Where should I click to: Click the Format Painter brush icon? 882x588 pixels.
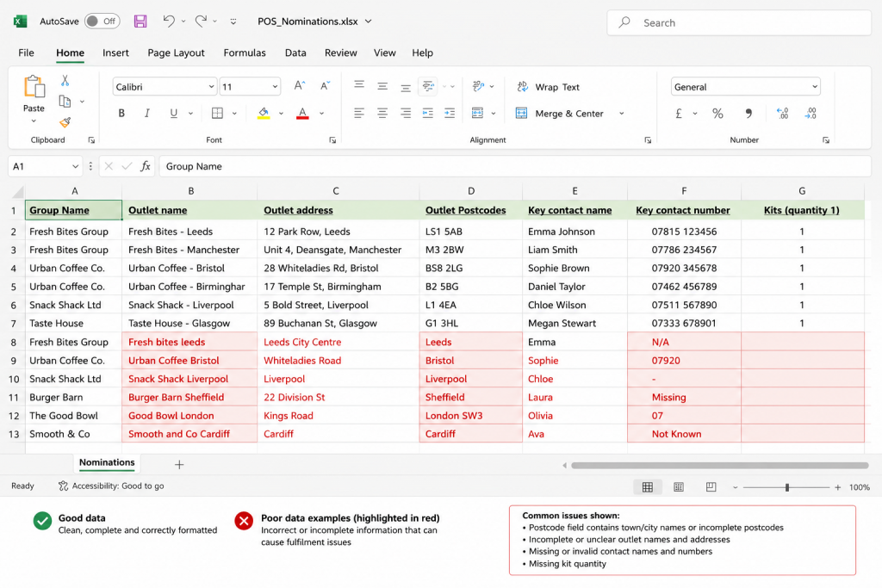[65, 122]
